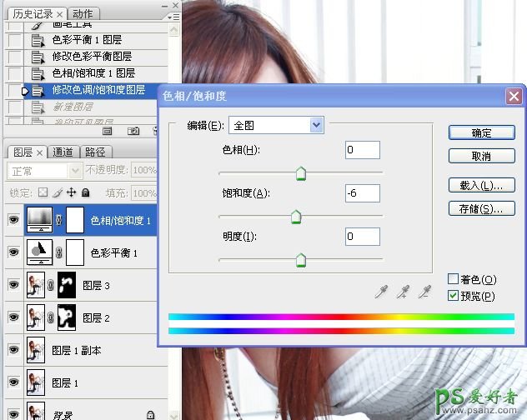Close the 色相/饱和度 dialog
This screenshot has height=420, width=527.
(x=514, y=97)
